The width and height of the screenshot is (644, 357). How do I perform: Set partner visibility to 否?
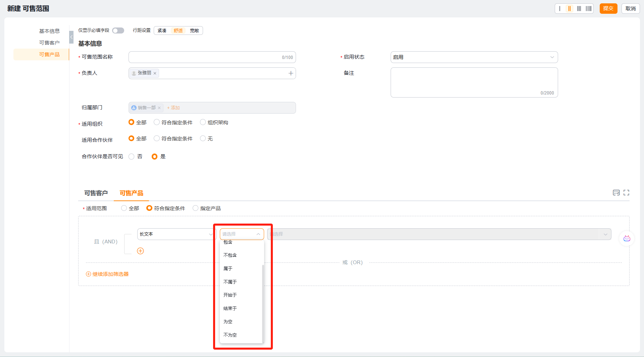[x=132, y=157]
